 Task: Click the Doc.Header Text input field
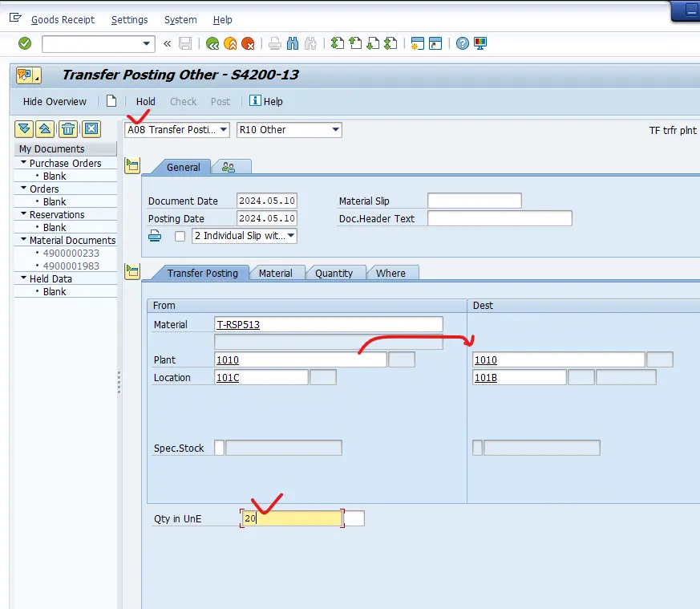pos(499,218)
